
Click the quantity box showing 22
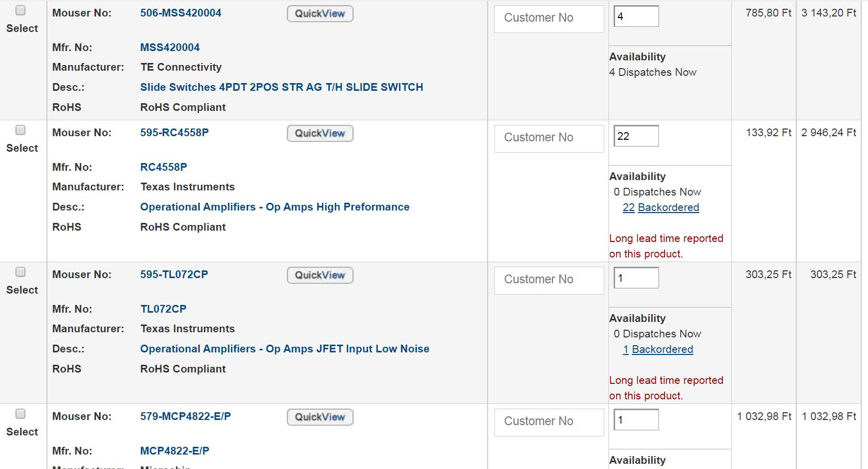tap(636, 136)
